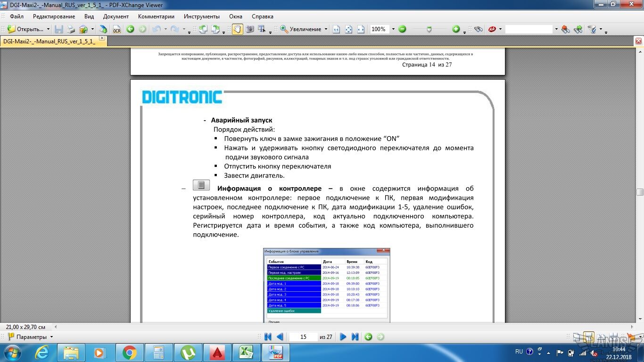644x362 pixels.
Task: Jump to the first page
Action: tap(268, 337)
